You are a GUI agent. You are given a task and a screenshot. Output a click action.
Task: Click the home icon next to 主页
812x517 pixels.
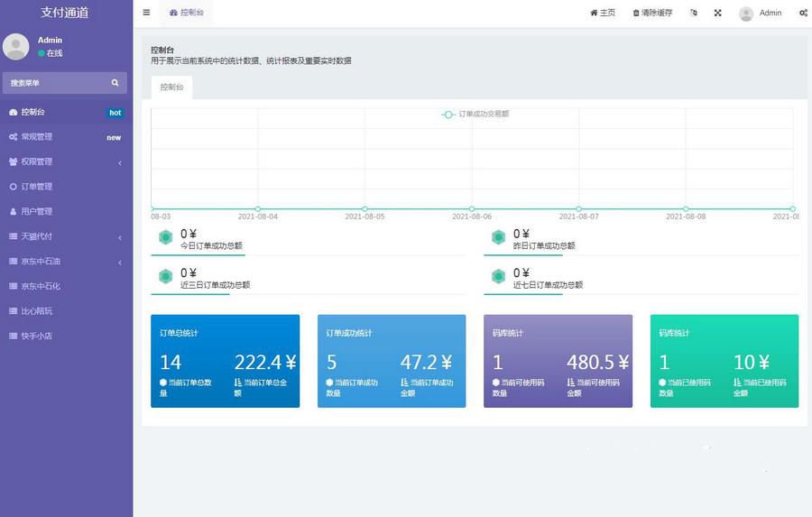pos(594,13)
